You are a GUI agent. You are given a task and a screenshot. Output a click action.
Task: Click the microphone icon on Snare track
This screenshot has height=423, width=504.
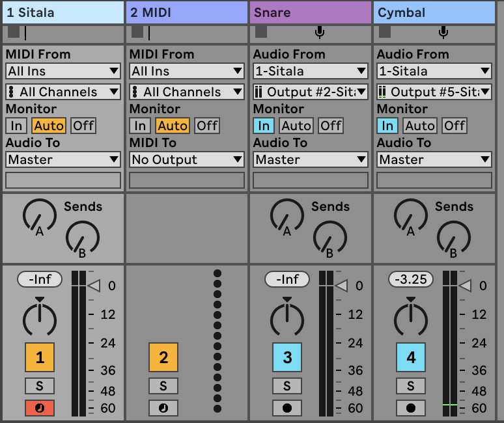[x=320, y=33]
